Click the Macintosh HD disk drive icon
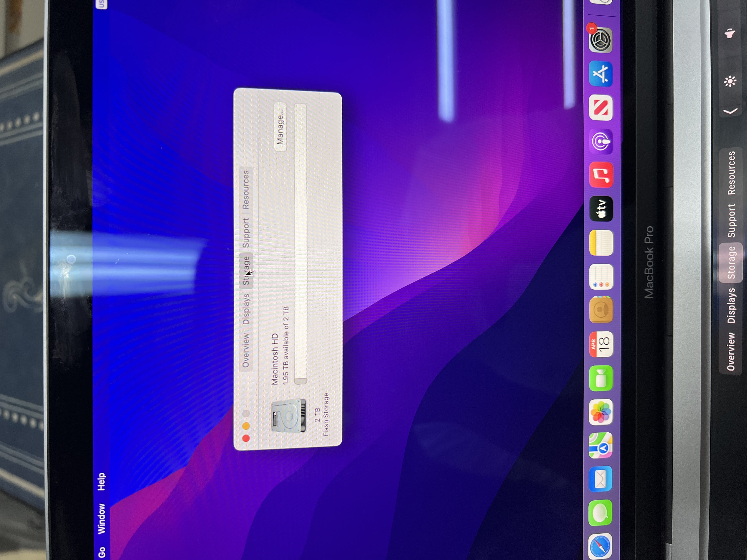 pos(289,416)
